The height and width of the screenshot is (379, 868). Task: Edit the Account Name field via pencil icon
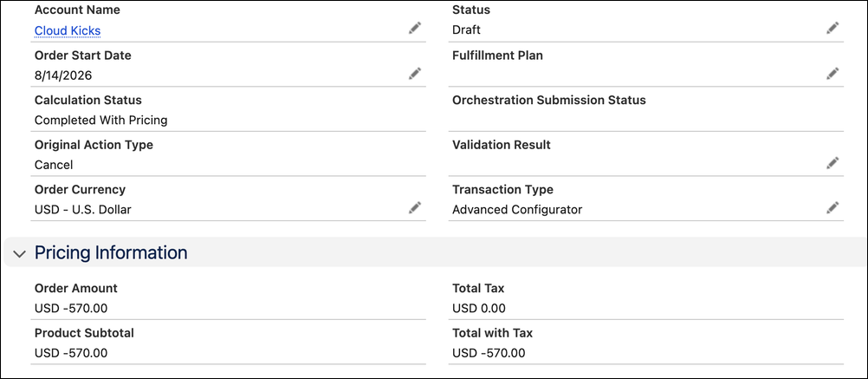click(415, 29)
